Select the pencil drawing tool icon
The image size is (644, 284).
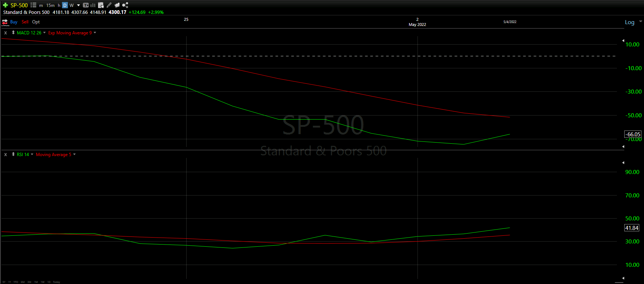[109, 5]
